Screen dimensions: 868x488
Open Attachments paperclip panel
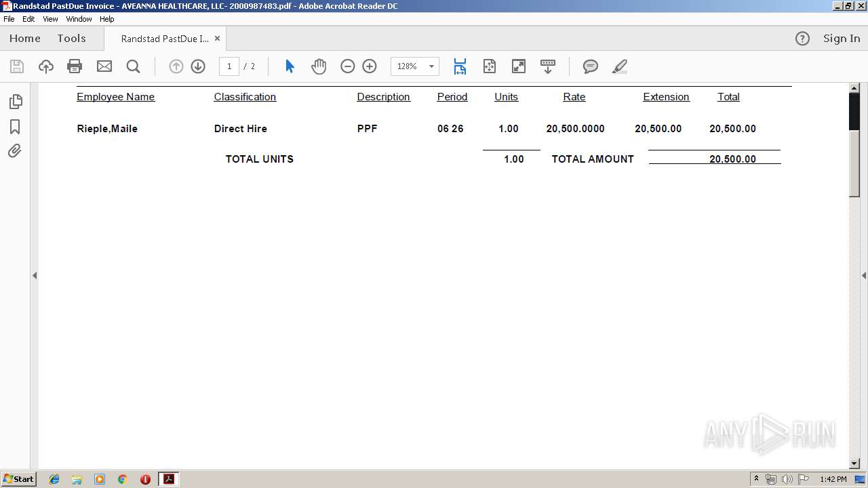15,151
